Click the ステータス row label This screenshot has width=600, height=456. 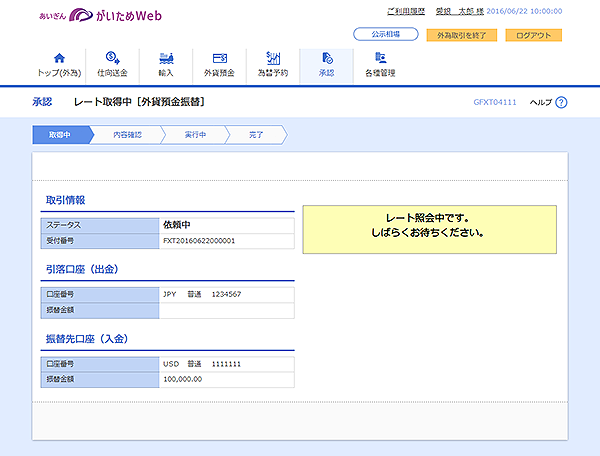(x=64, y=225)
